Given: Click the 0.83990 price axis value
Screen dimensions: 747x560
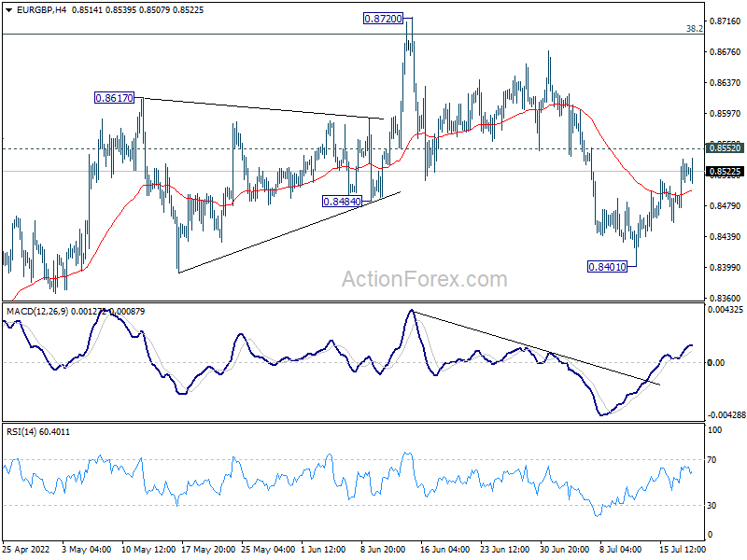Looking at the screenshot, I should click(726, 268).
